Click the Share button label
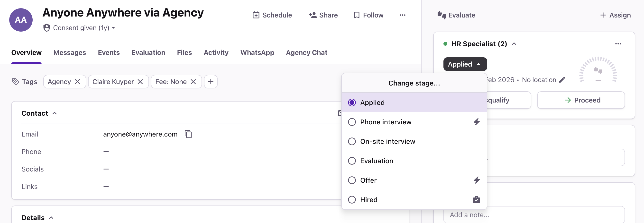The image size is (644, 223). click(328, 15)
